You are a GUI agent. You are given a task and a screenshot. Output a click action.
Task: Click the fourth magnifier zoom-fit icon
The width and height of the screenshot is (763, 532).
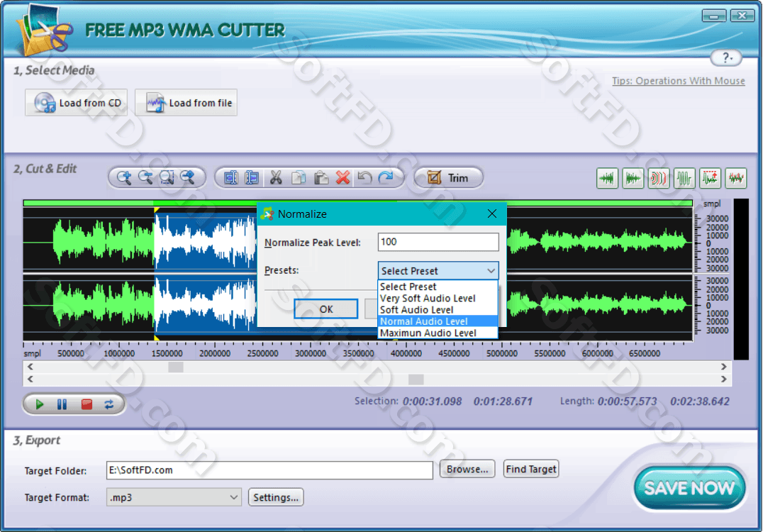188,177
